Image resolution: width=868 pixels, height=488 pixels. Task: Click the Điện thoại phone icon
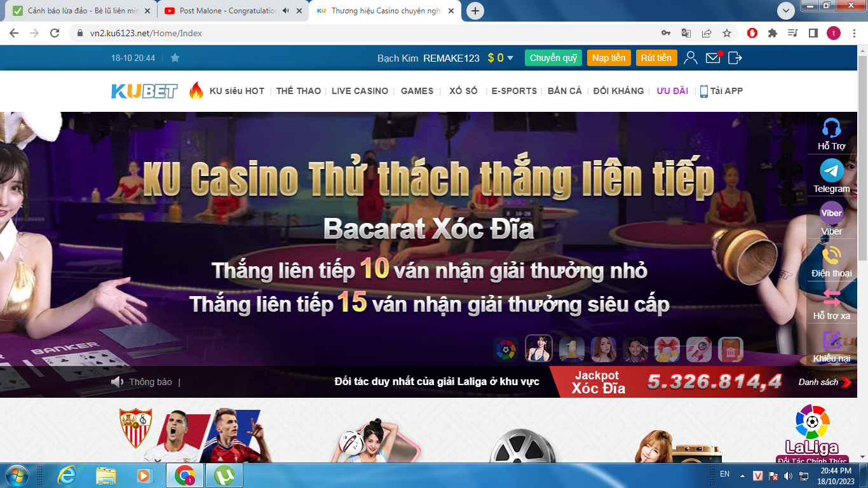(831, 255)
